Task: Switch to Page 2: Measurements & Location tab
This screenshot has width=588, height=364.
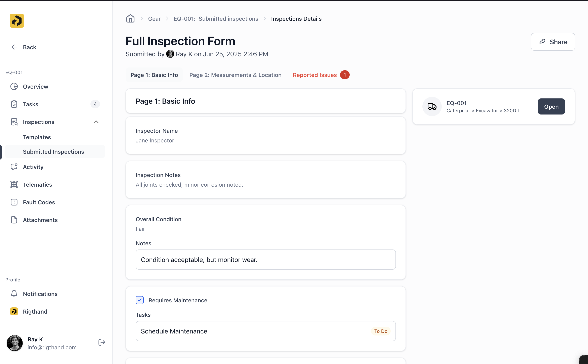Action: click(x=235, y=75)
